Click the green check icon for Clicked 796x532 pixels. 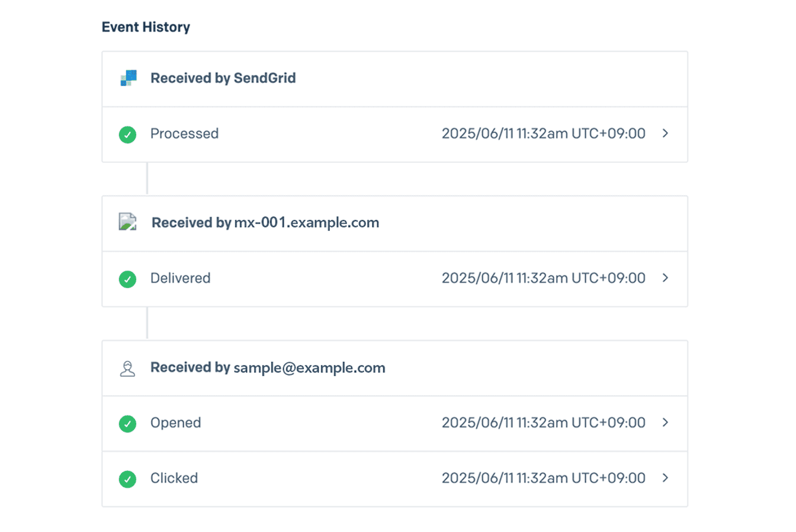click(x=127, y=479)
